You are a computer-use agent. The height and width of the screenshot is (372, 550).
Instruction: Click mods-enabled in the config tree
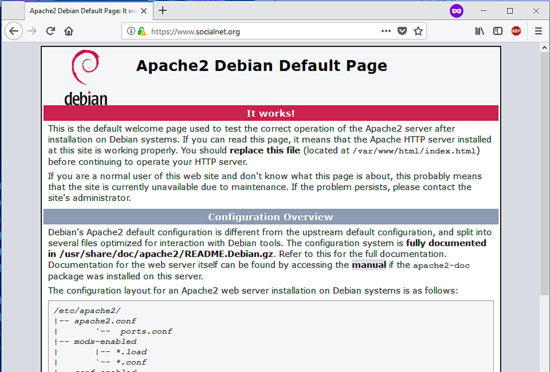click(105, 341)
